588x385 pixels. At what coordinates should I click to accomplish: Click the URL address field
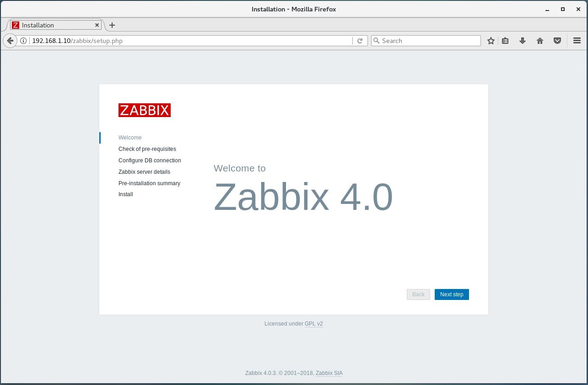[x=191, y=41]
